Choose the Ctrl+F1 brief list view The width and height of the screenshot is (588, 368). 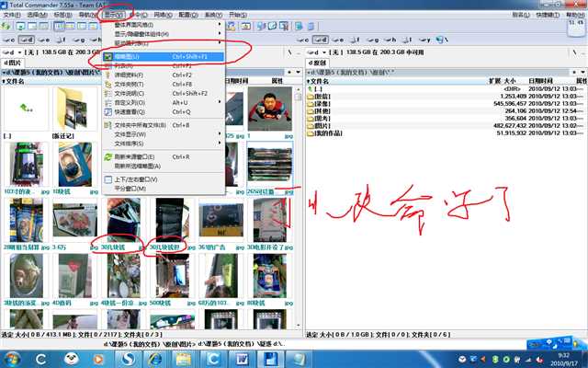tap(164, 65)
